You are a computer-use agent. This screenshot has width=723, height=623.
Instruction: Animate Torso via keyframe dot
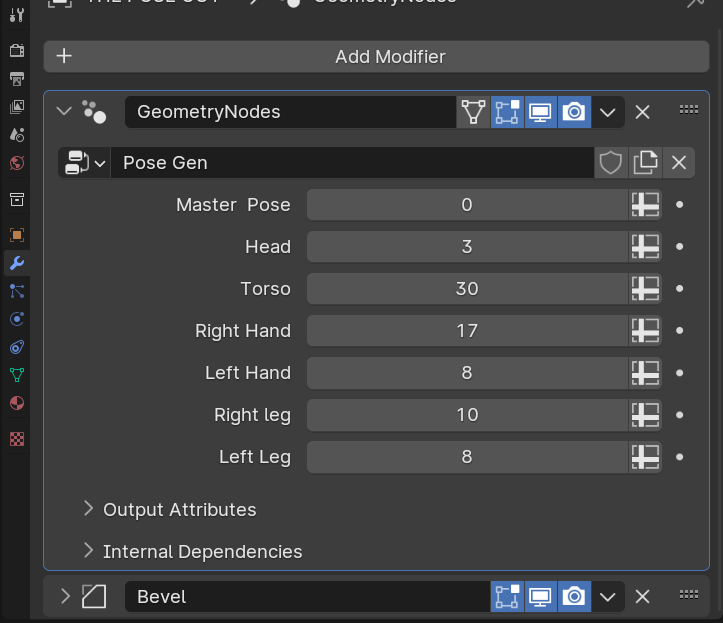[679, 289]
